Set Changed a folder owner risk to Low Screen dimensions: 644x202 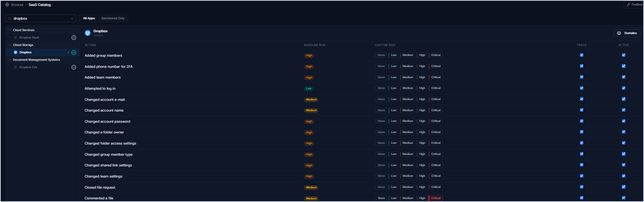tap(394, 132)
